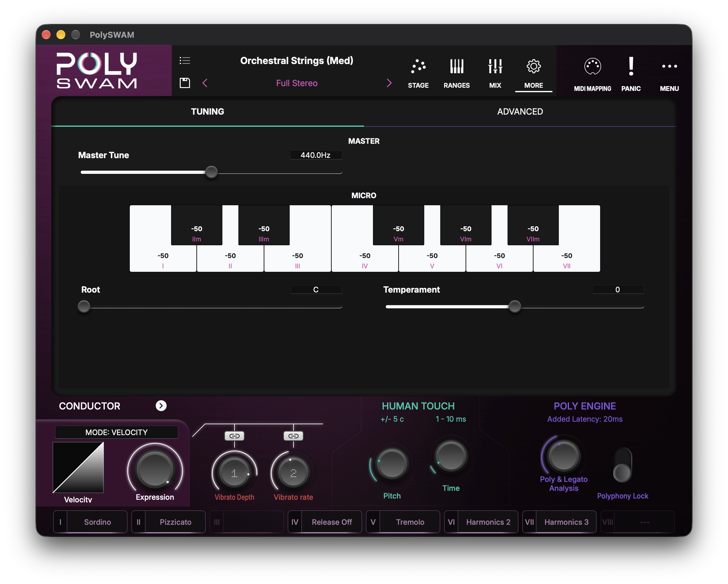Flip the Polyphony Lock switch

(x=622, y=465)
